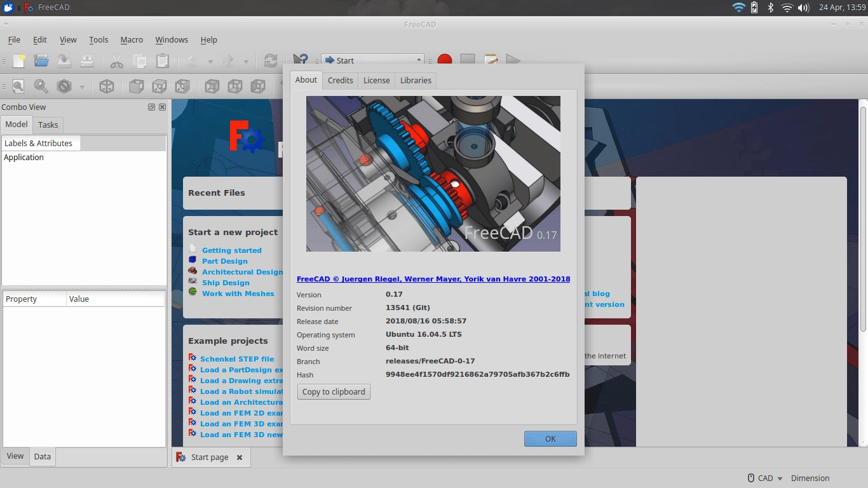Image resolution: width=868 pixels, height=488 pixels.
Task: Click the Save document toolbar icon
Action: click(64, 61)
